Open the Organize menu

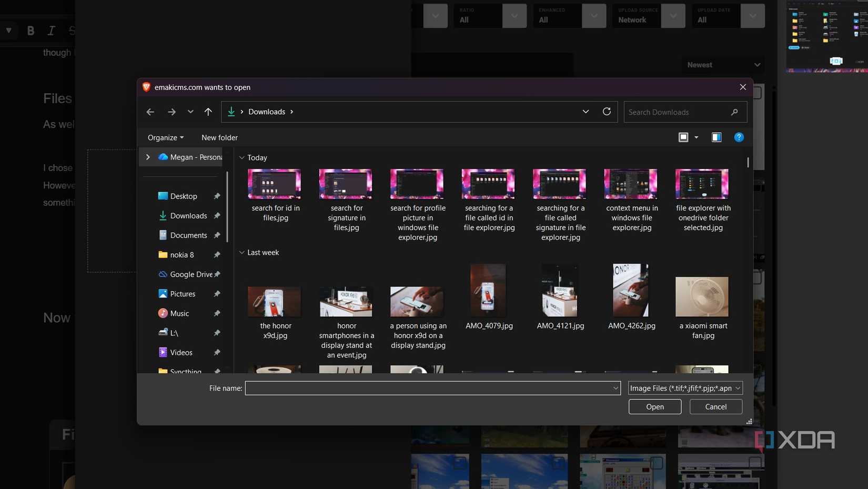[x=166, y=137]
